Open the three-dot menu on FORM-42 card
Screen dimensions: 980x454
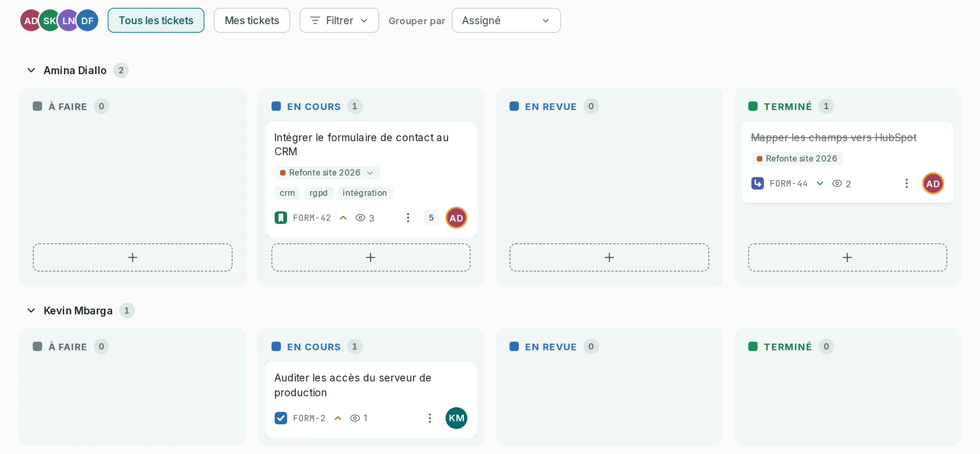(x=408, y=218)
